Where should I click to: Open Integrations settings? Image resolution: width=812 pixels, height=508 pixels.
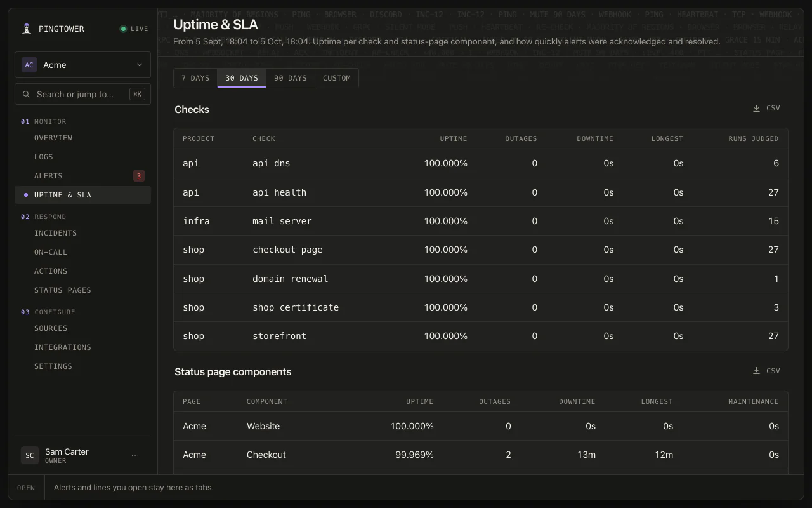pos(82,347)
